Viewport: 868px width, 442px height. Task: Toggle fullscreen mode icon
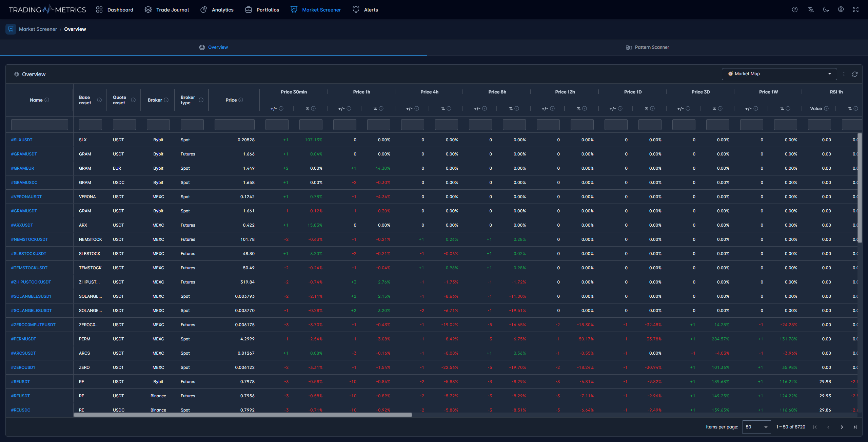856,9
